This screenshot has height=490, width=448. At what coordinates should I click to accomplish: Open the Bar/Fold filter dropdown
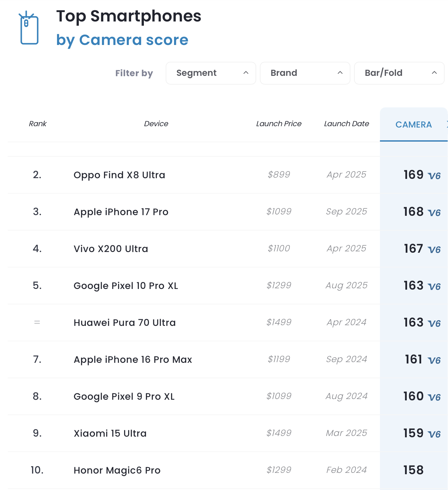[x=399, y=73]
